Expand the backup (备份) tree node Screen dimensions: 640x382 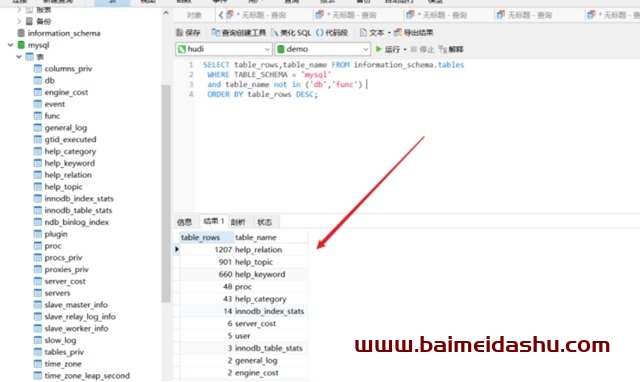[x=19, y=21]
